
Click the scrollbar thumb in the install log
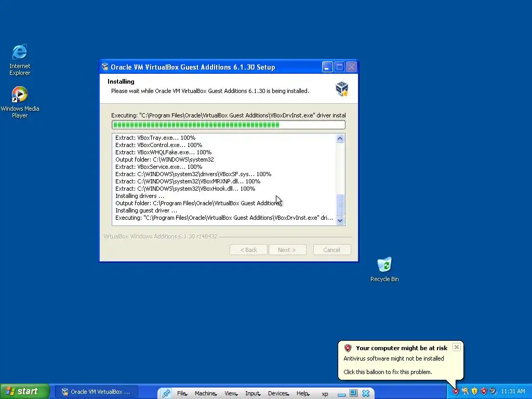pyautogui.click(x=340, y=205)
